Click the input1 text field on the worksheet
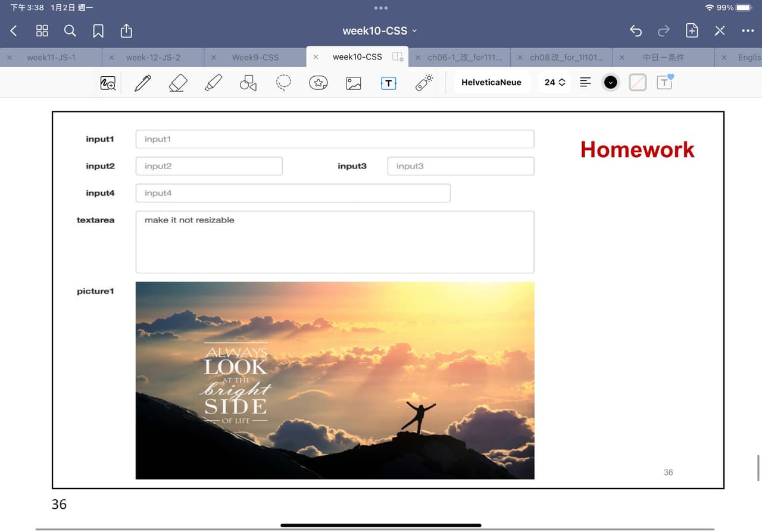This screenshot has width=762, height=532. [335, 139]
